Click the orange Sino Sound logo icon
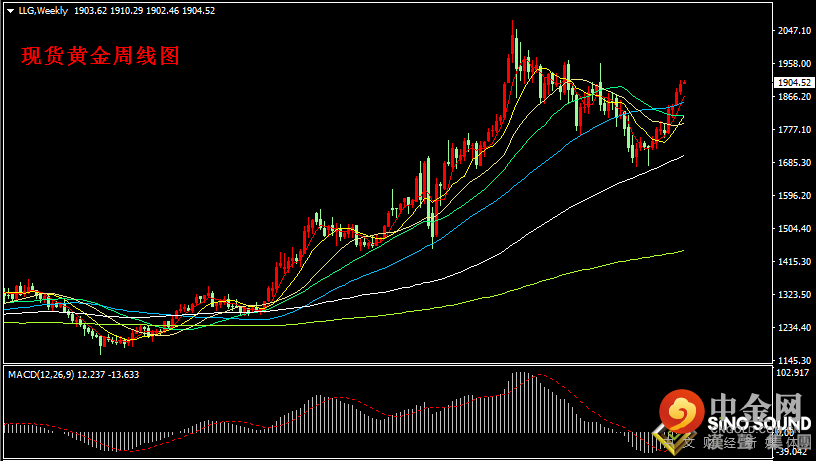Screen dimensions: 816x461 681,412
